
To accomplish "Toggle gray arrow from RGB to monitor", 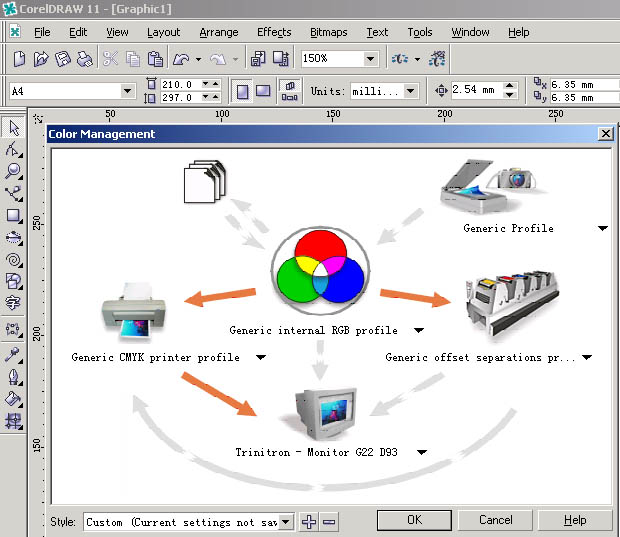I will 320,361.
